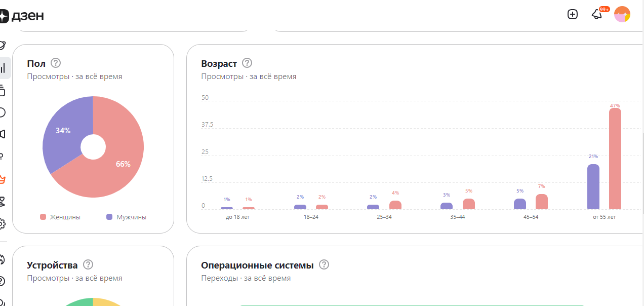The width and height of the screenshot is (644, 306).
Task: Click the '18–24' axis label
Action: tap(311, 217)
